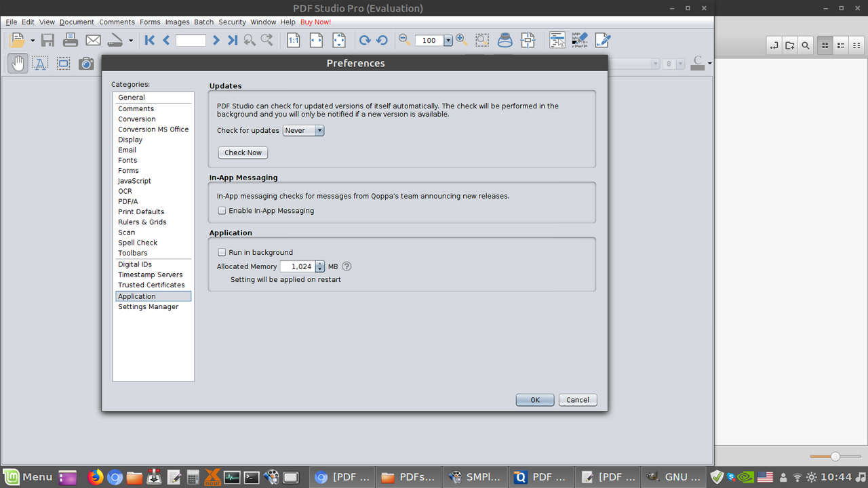
Task: Click the Rotate counter-clockwise icon
Action: click(x=382, y=40)
